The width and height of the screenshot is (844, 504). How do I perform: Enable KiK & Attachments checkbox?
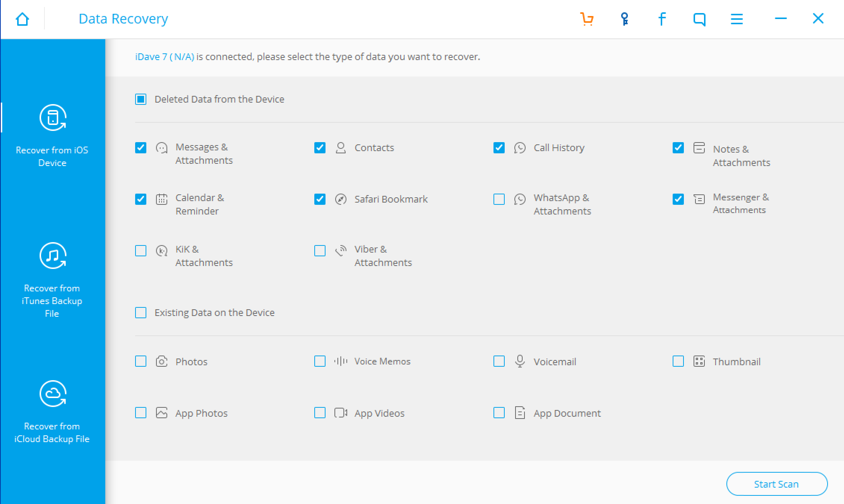(x=141, y=251)
